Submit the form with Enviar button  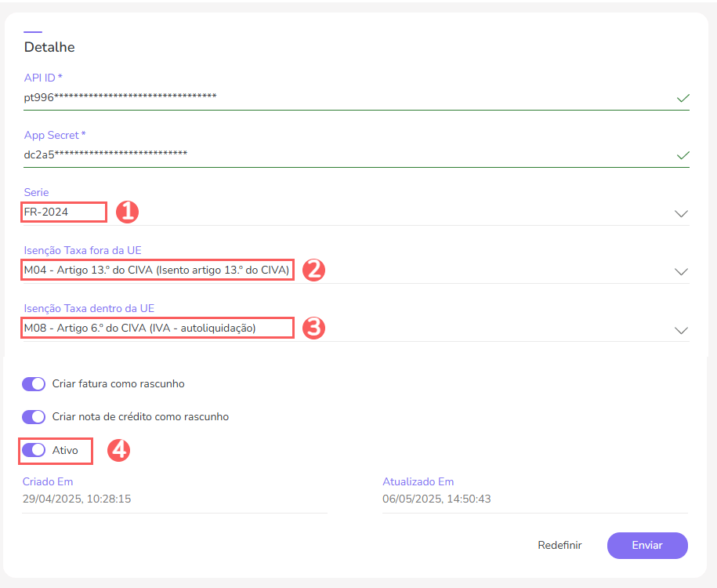click(647, 545)
